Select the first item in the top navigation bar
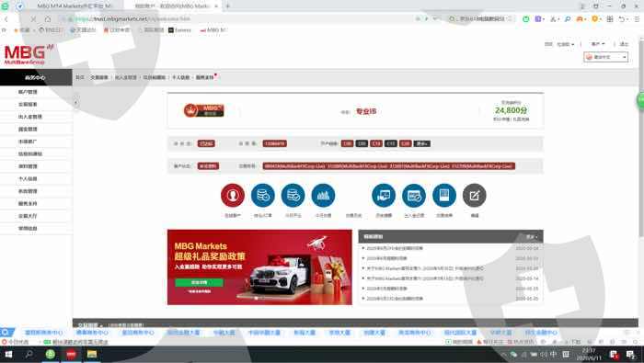644x363 pixels. click(x=80, y=77)
